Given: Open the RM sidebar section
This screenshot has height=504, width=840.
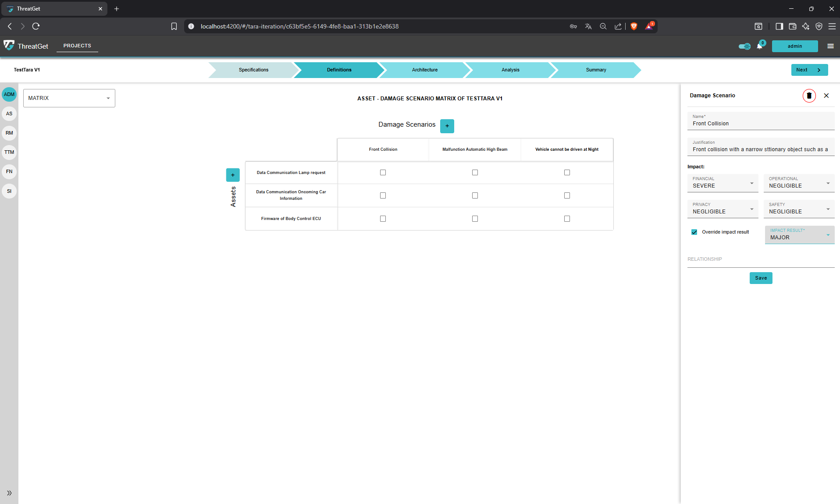Looking at the screenshot, I should 9,133.
